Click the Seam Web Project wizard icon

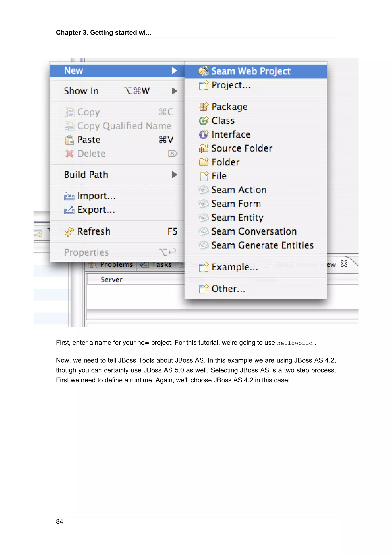[x=203, y=71]
